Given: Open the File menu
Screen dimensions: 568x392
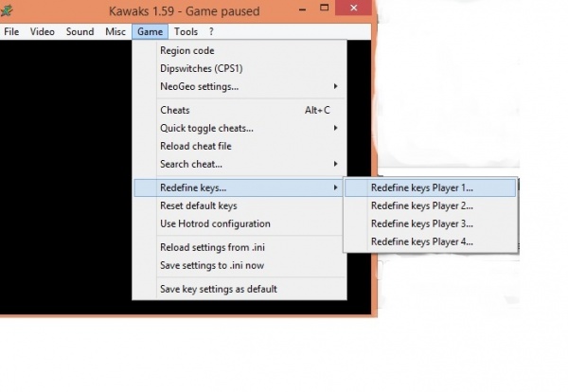Looking at the screenshot, I should pos(11,32).
